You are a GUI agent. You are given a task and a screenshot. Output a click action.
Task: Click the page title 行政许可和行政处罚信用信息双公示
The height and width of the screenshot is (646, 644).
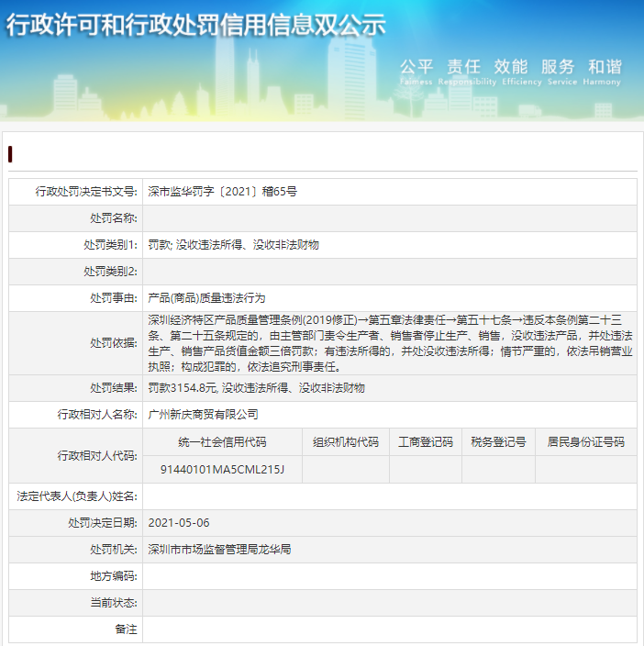195,25
